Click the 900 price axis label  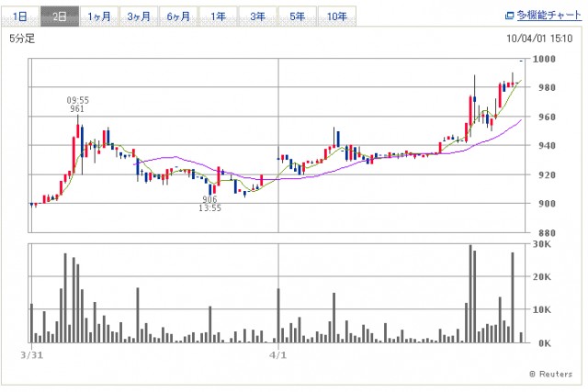[547, 204]
